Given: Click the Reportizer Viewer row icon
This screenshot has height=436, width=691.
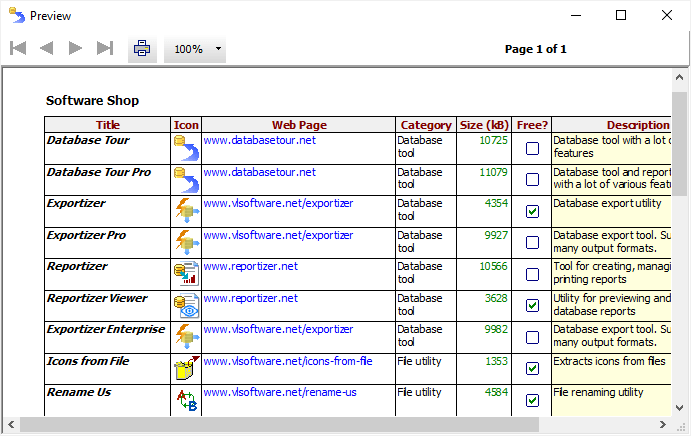Looking at the screenshot, I should (186, 307).
